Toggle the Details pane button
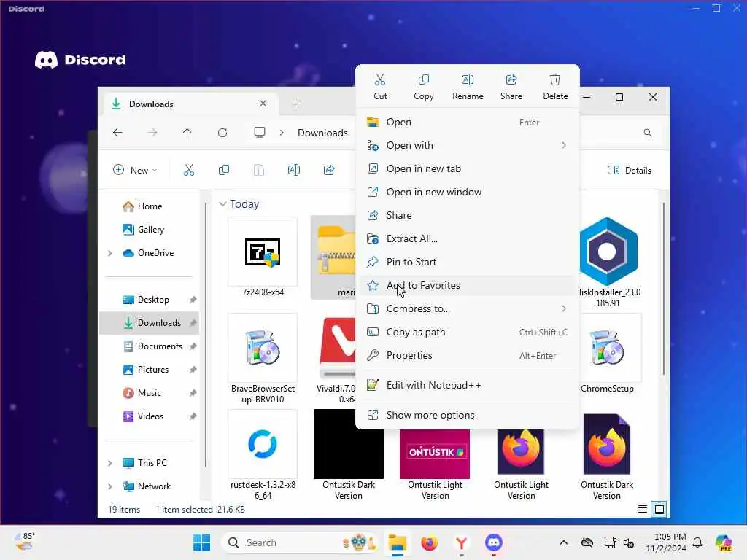The height and width of the screenshot is (560, 747). pyautogui.click(x=630, y=171)
